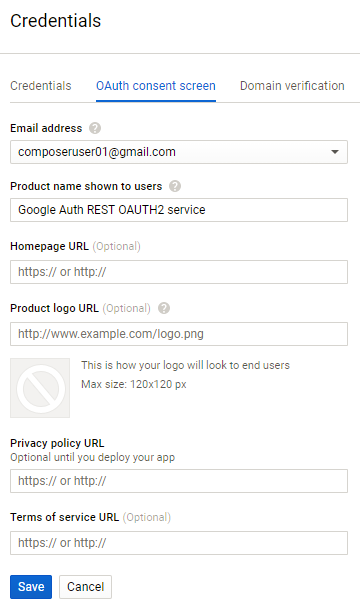This screenshot has height=610, width=360.
Task: Click the 'Terms of service URL' label
Action: tap(65, 517)
